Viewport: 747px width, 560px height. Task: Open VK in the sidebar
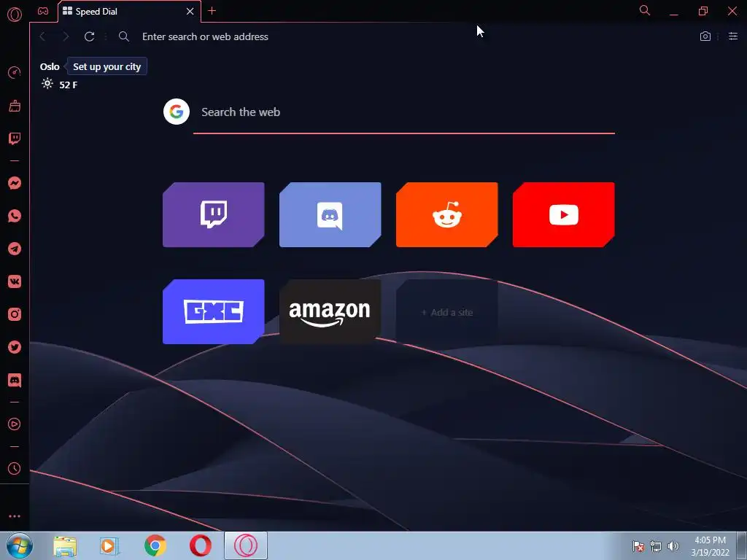pos(15,281)
